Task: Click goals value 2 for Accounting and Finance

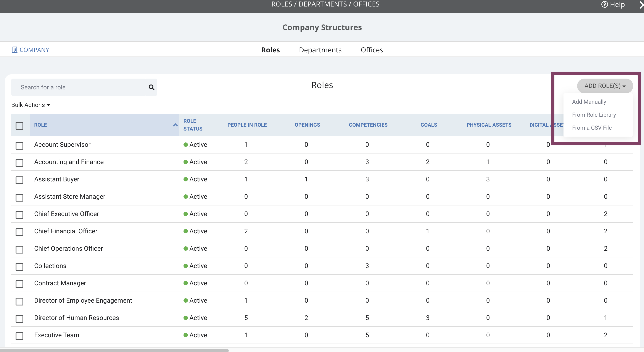Action: (x=428, y=162)
